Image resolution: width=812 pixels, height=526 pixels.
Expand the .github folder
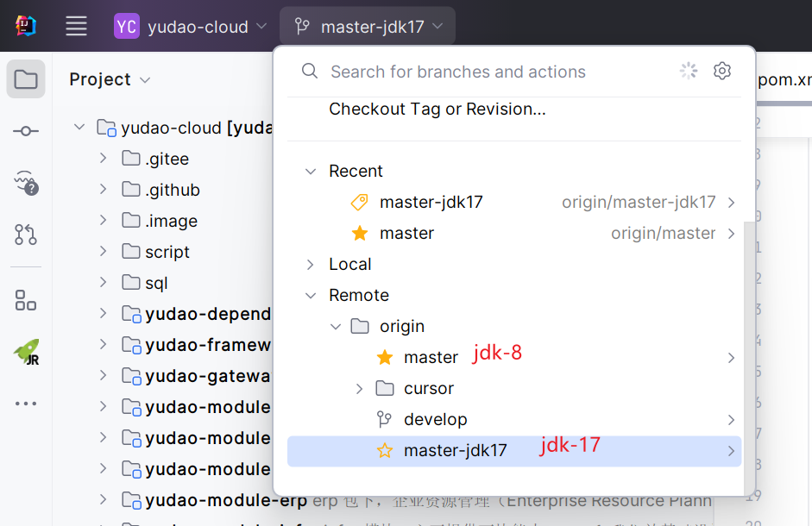click(x=103, y=189)
